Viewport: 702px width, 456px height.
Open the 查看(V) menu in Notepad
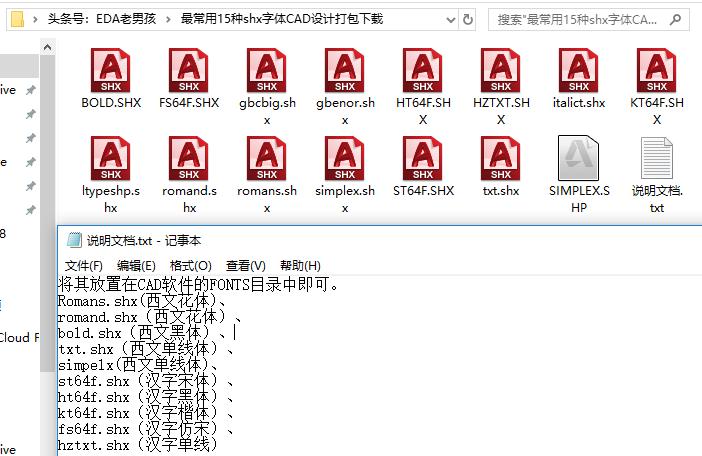[x=246, y=266]
